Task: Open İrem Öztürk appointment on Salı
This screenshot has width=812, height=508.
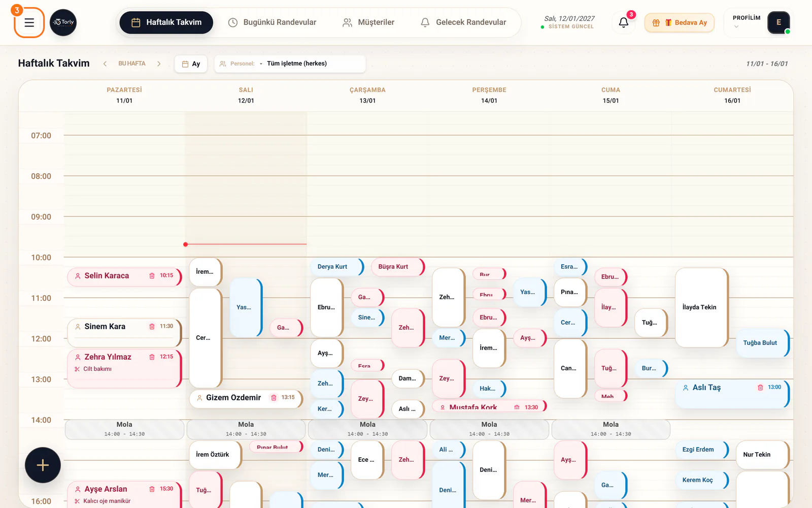Action: pyautogui.click(x=215, y=455)
